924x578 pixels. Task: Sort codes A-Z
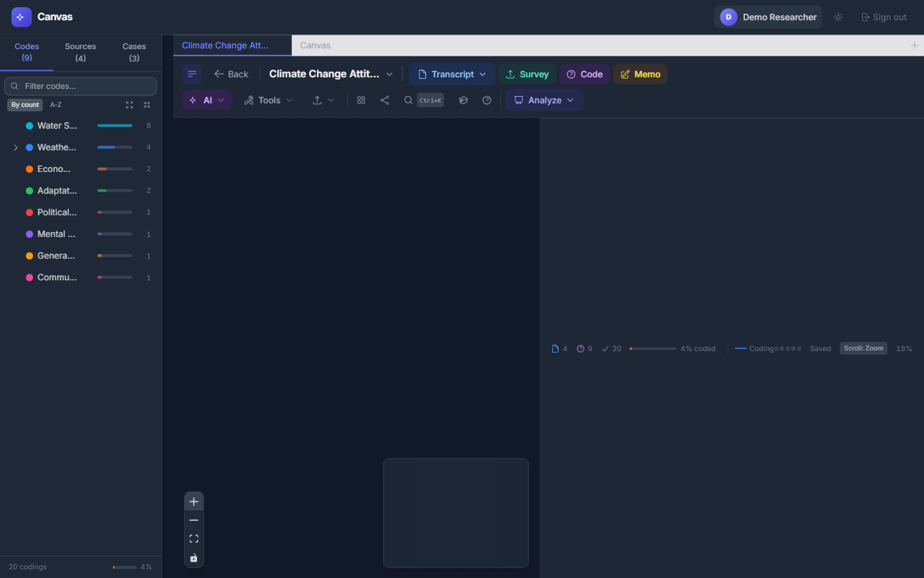tap(56, 105)
